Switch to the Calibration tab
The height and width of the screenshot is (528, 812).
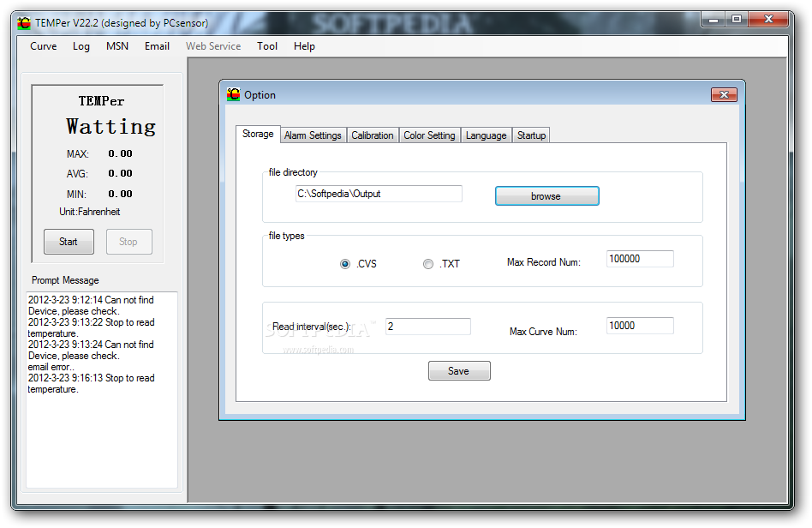click(373, 135)
